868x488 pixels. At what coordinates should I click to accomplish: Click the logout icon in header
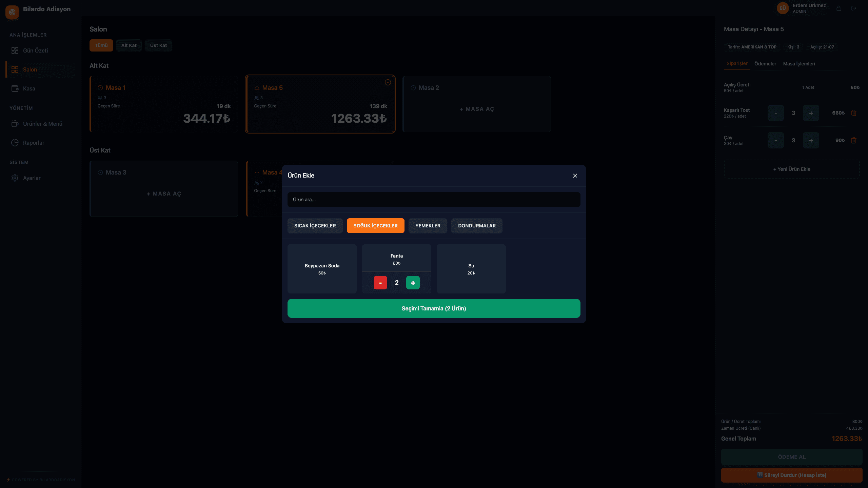pos(853,8)
